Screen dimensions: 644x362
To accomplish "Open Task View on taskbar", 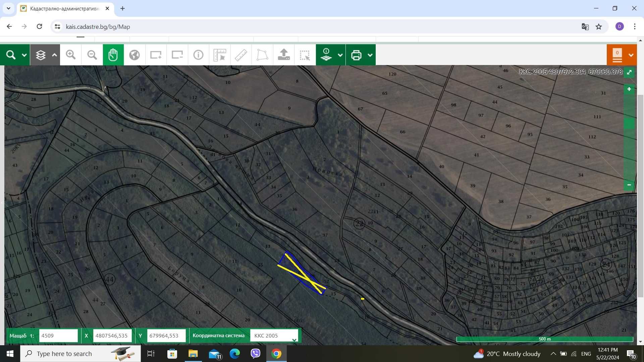I will pos(151,354).
